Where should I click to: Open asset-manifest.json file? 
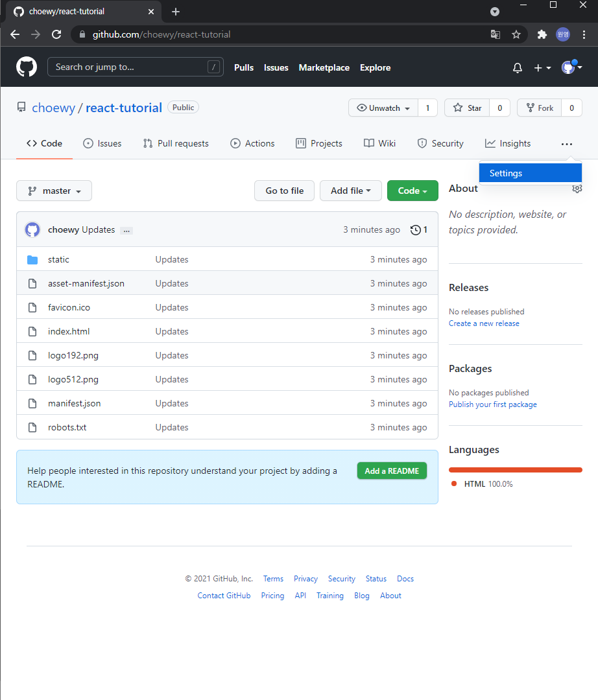(x=86, y=283)
